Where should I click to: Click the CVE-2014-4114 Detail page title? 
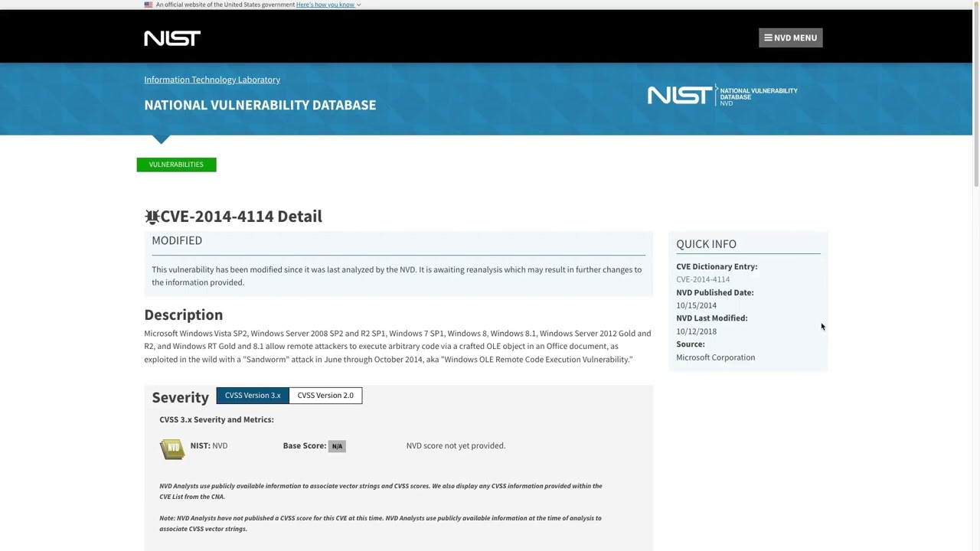tap(241, 217)
